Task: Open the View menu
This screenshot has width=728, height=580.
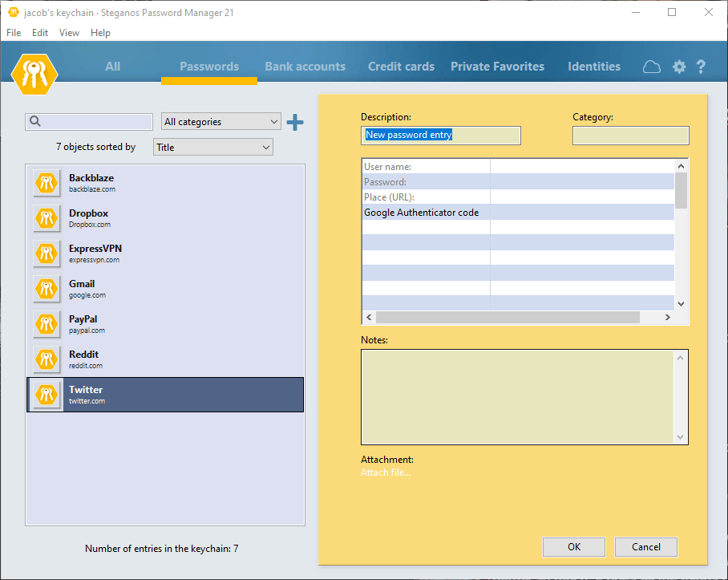Action: (x=69, y=33)
